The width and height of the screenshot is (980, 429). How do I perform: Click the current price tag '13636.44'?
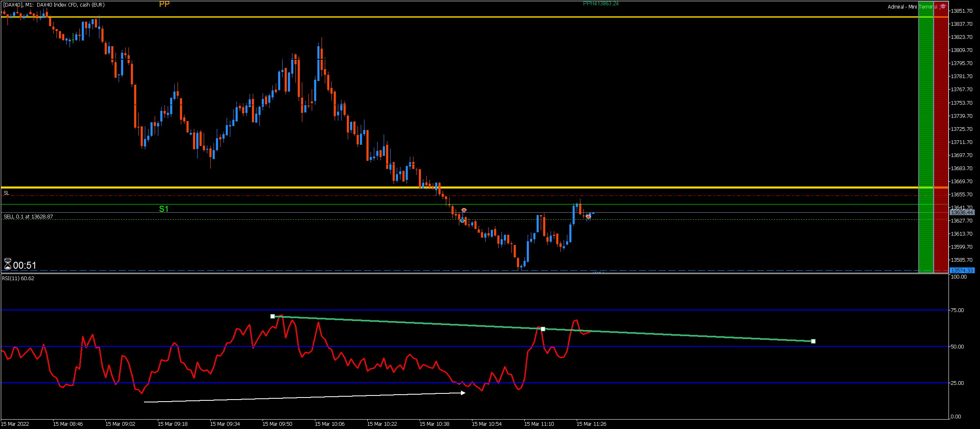click(962, 212)
